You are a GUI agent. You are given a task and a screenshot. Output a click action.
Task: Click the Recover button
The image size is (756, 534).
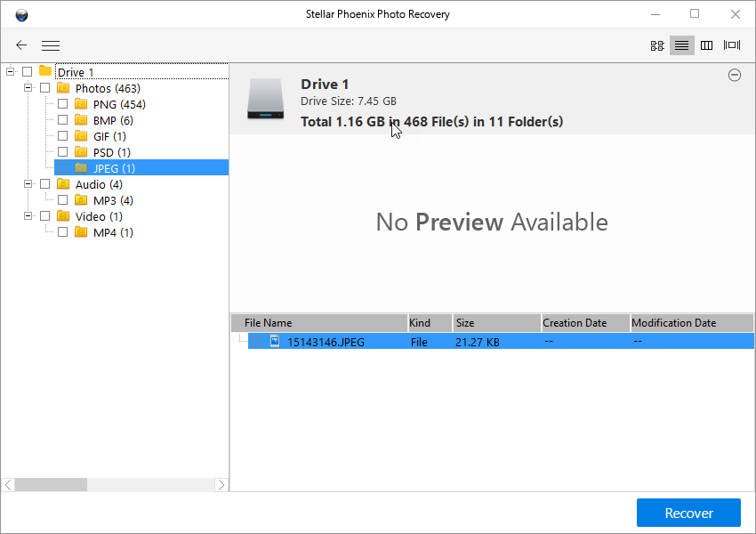688,513
